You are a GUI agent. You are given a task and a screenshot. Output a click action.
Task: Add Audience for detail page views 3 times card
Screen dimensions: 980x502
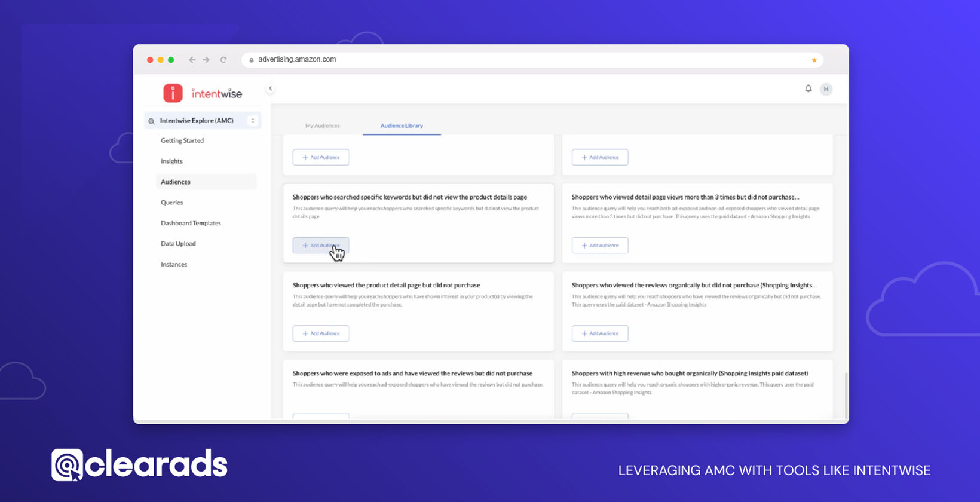pyautogui.click(x=600, y=246)
